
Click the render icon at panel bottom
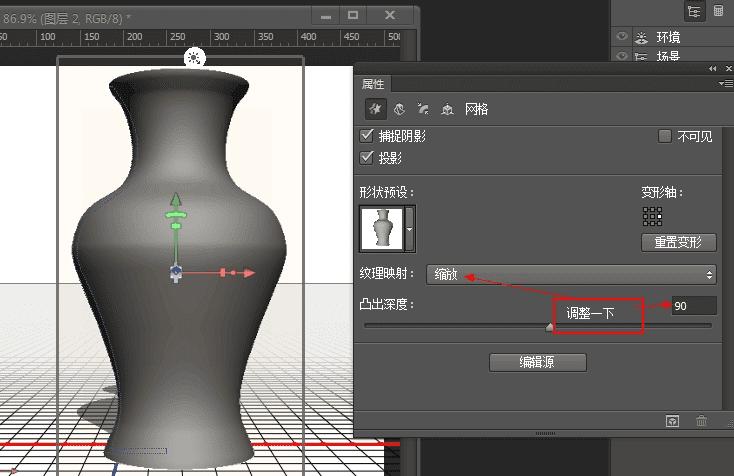[x=673, y=422]
